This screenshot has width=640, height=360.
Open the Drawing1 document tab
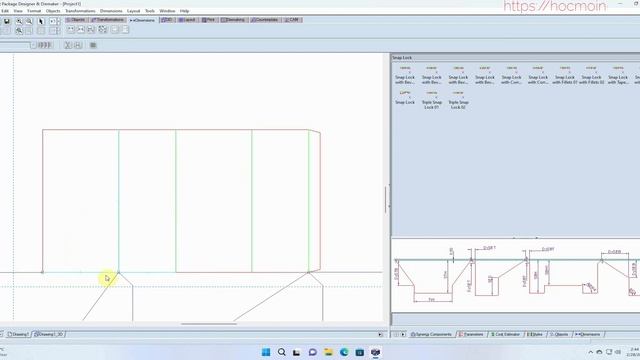pos(19,334)
